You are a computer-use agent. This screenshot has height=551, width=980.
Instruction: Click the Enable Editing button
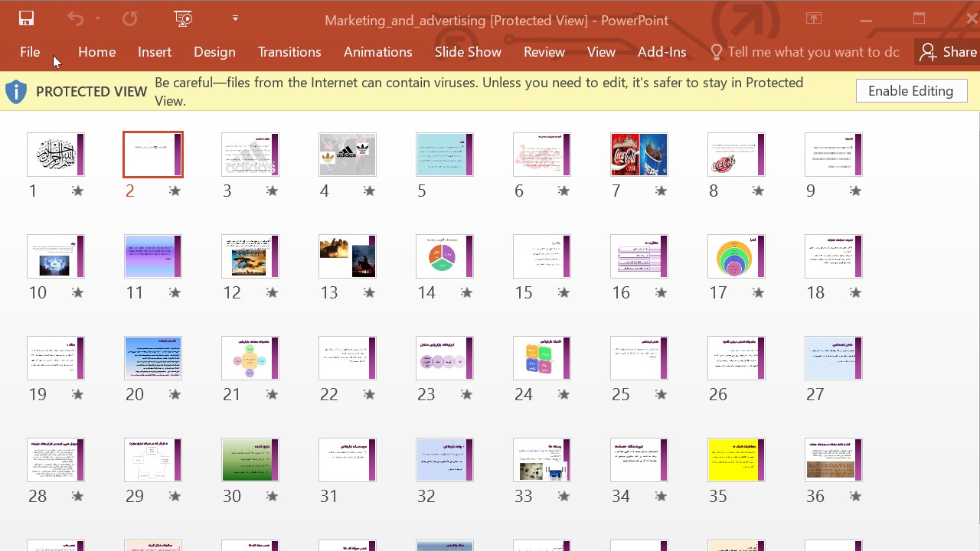(x=911, y=91)
